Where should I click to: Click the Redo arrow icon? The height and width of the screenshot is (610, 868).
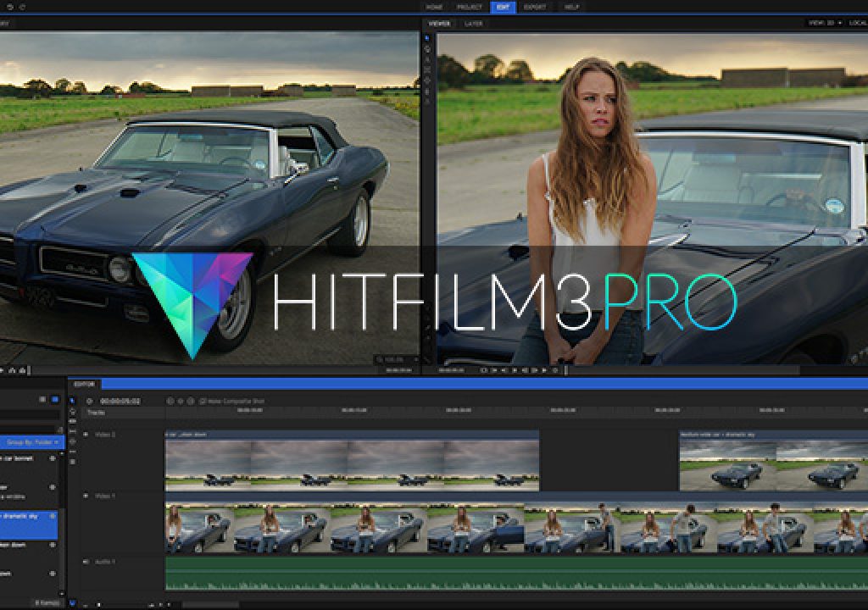[23, 7]
